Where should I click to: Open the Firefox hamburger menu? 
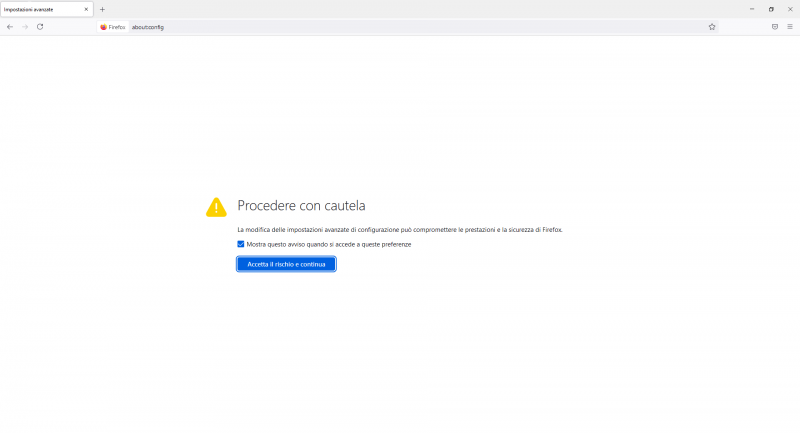pos(790,27)
